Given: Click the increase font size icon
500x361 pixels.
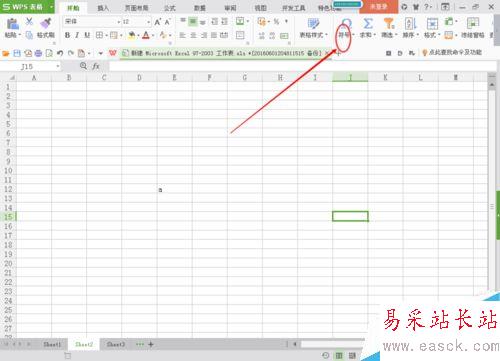Looking at the screenshot, I should [x=158, y=22].
